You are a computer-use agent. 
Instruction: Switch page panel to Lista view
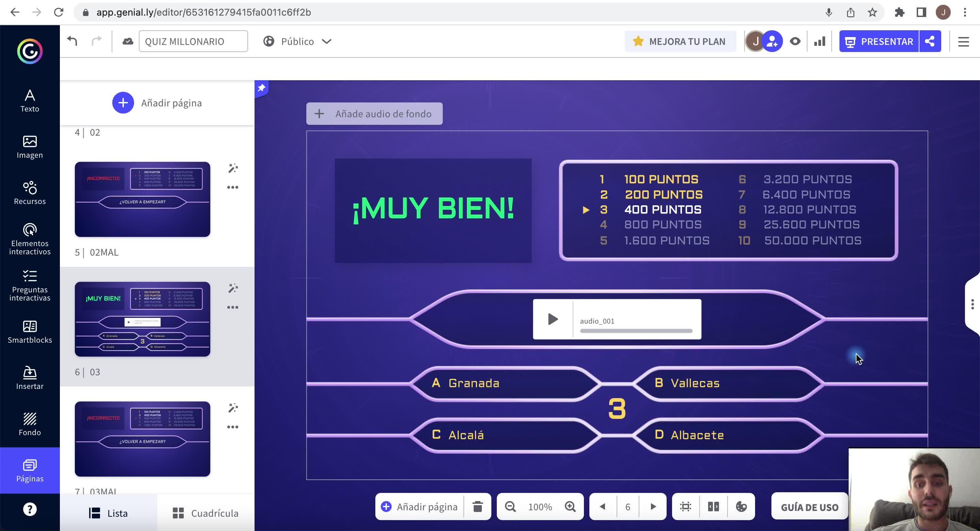[109, 513]
